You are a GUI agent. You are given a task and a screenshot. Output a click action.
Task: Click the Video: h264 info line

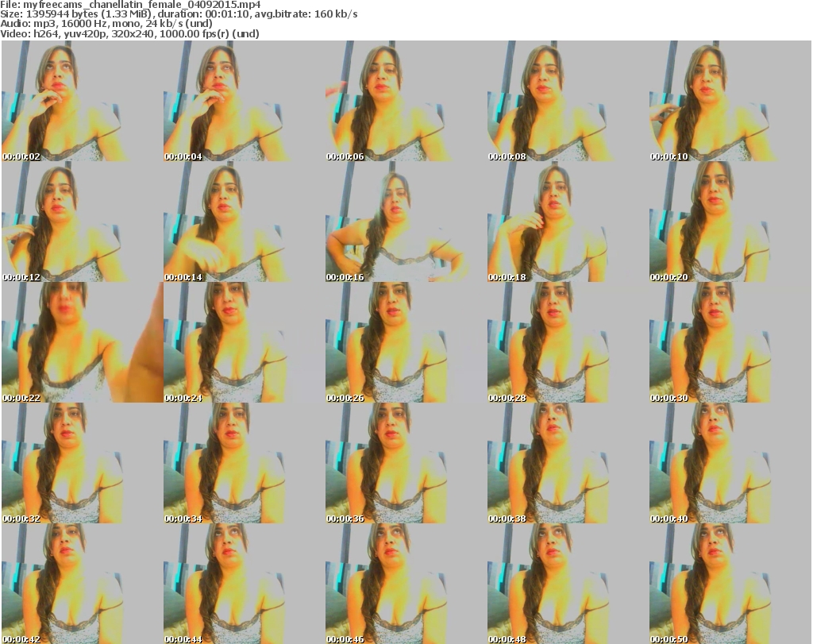click(x=129, y=33)
